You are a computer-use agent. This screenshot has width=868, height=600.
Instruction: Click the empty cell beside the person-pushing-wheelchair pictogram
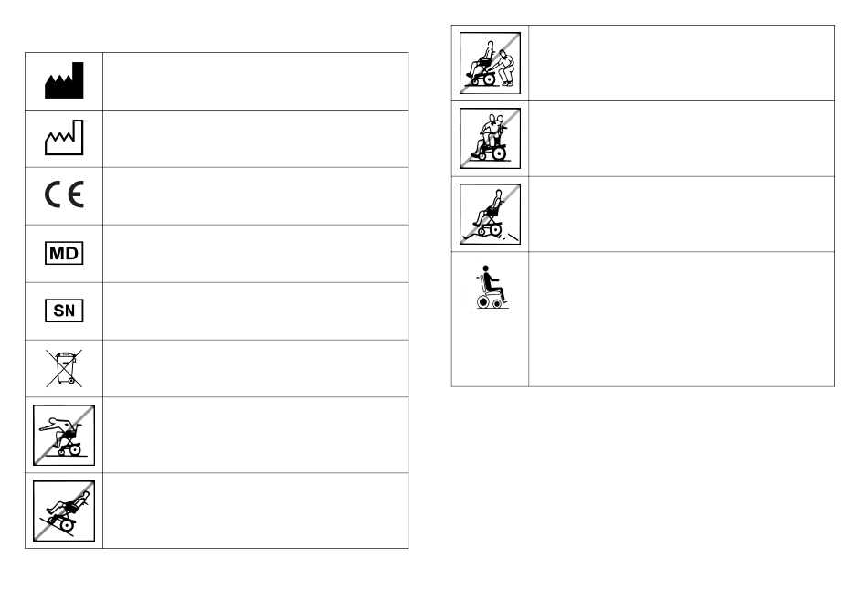pyautogui.click(x=682, y=63)
